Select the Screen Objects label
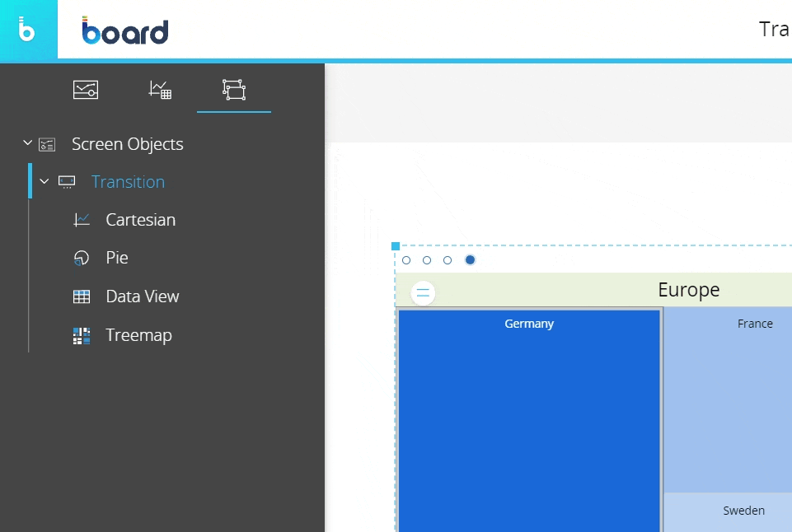This screenshot has height=532, width=792. tap(127, 144)
